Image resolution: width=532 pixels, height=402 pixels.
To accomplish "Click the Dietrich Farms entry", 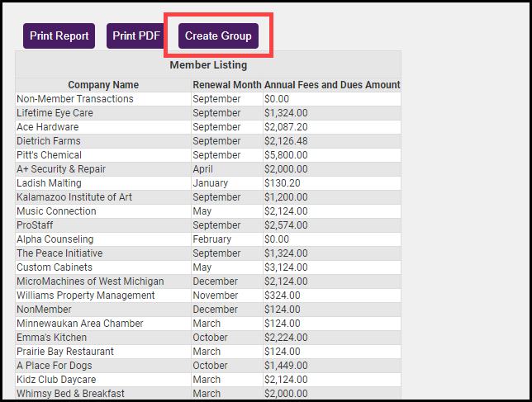I will (49, 141).
